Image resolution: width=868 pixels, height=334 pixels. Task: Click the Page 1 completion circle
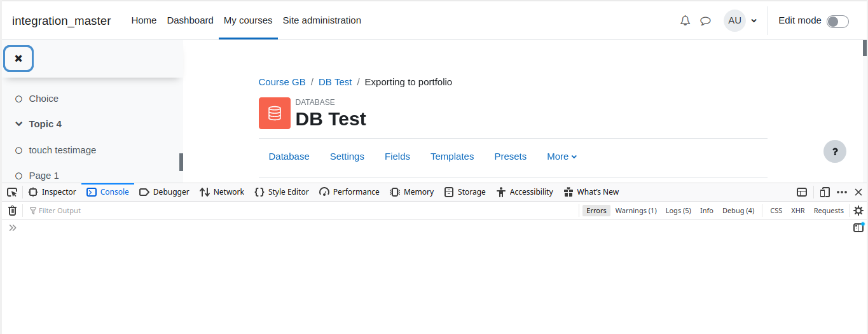18,176
